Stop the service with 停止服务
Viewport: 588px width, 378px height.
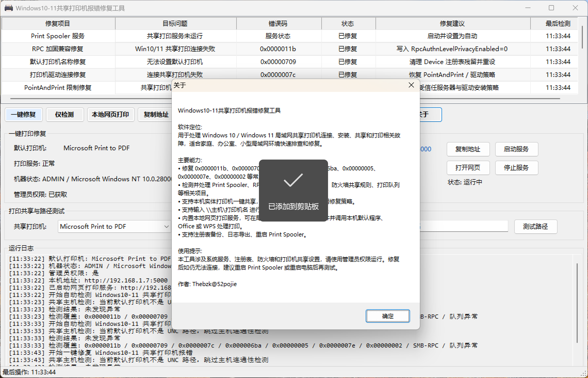(x=517, y=168)
